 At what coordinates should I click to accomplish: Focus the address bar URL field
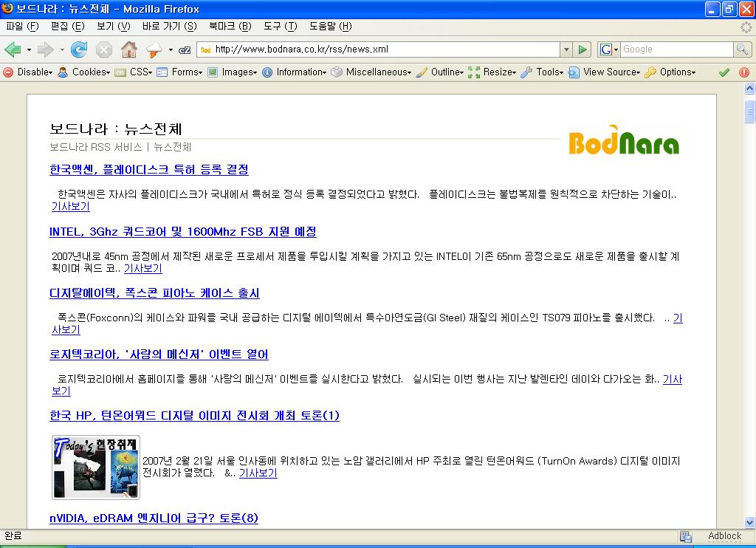pyautogui.click(x=385, y=49)
